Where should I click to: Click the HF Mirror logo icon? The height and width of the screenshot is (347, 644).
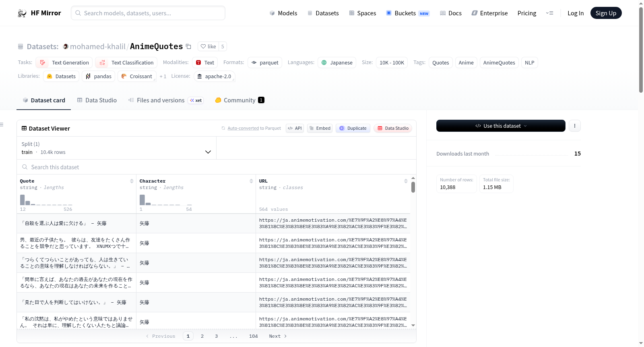click(x=22, y=13)
